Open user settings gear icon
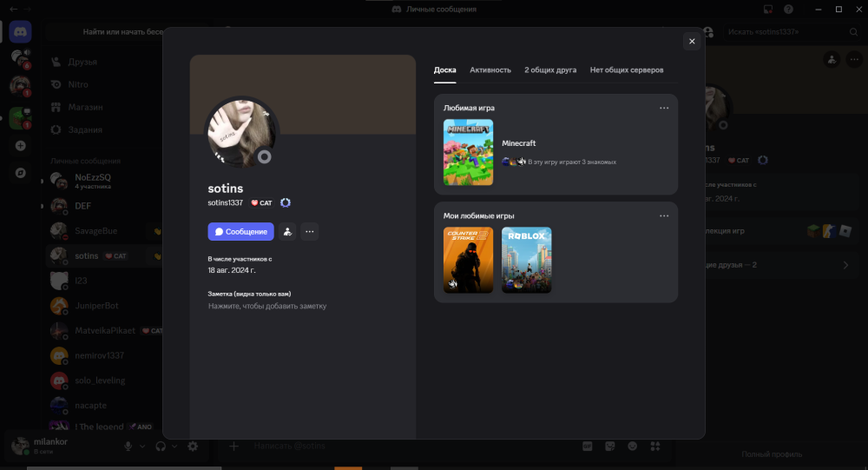Screen dimensions: 868x470 click(x=193, y=447)
